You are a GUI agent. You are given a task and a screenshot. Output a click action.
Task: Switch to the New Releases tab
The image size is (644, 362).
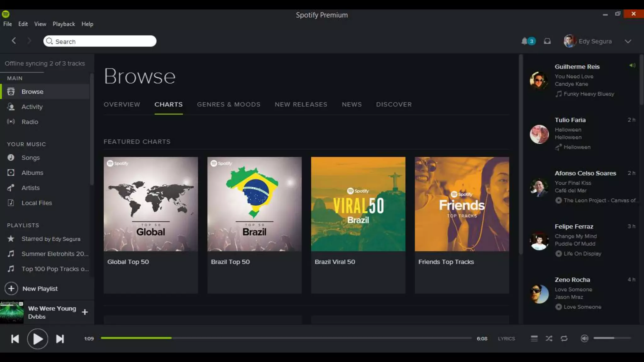click(x=301, y=104)
